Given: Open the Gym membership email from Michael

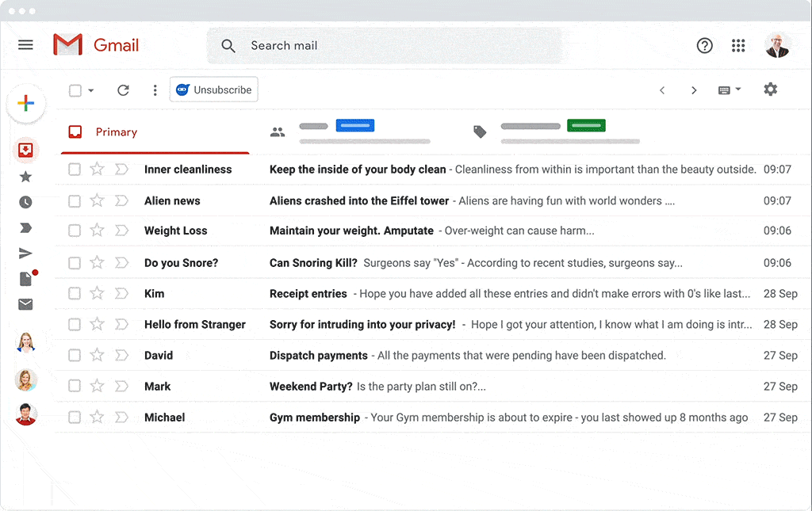Looking at the screenshot, I should click(x=396, y=417).
